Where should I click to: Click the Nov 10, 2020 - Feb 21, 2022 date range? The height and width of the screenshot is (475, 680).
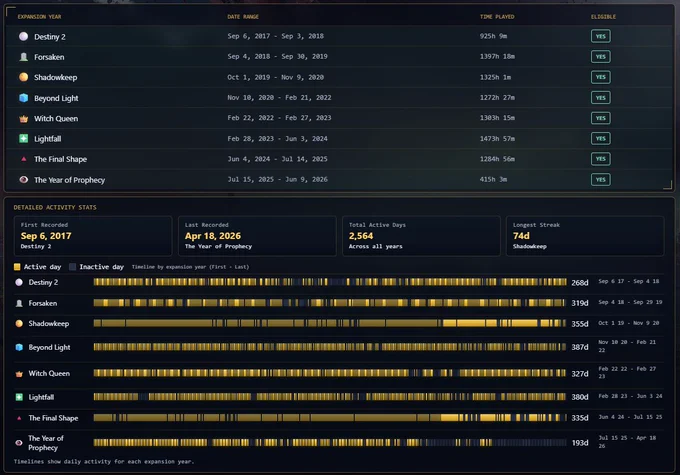(x=279, y=98)
